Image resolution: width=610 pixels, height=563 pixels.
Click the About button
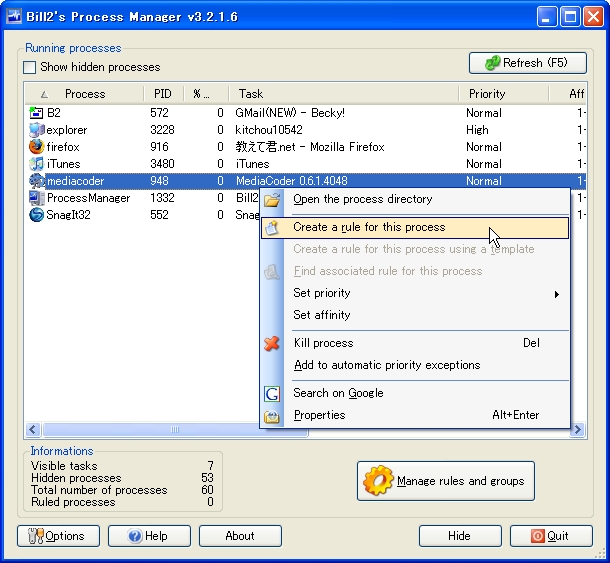point(240,536)
